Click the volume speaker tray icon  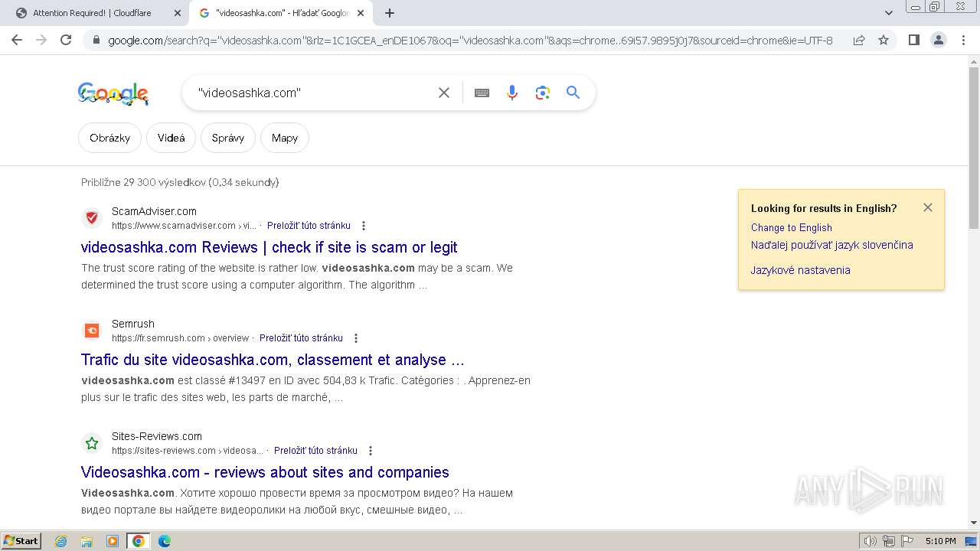pyautogui.click(x=871, y=541)
